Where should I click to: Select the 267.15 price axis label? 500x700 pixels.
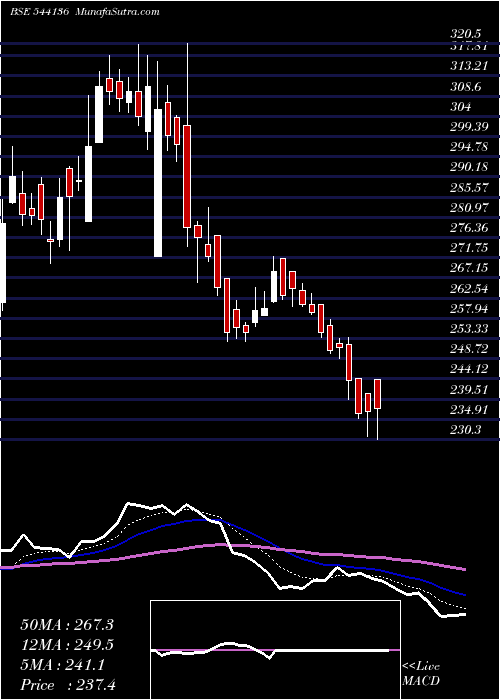[469, 268]
